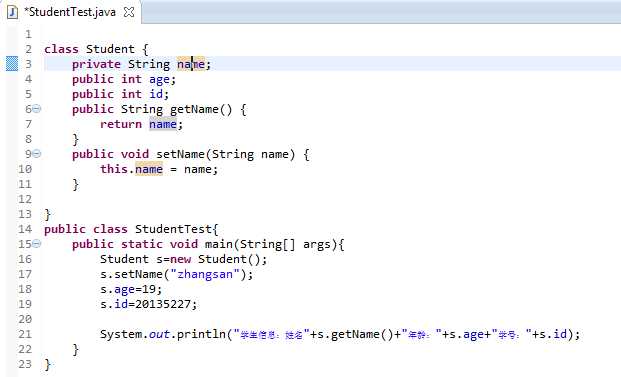The image size is (621, 377).
Task: Click the System.out.println statement line
Action: (x=340, y=335)
